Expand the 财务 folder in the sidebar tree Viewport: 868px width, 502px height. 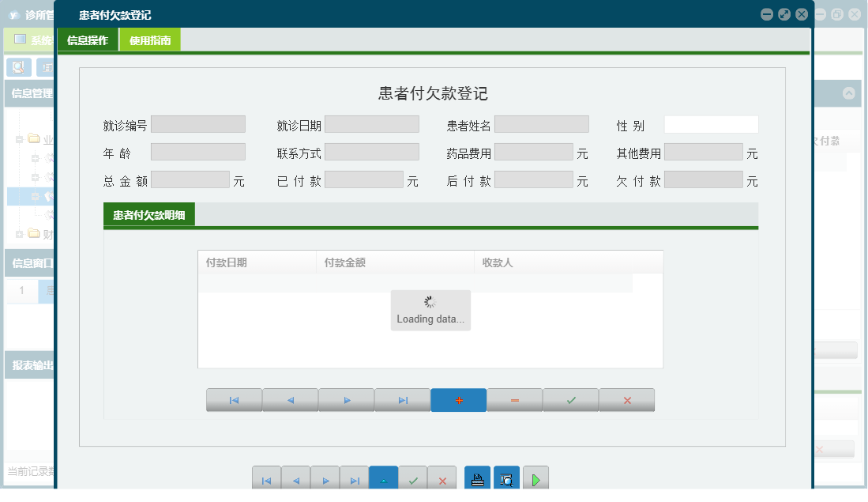(x=20, y=234)
